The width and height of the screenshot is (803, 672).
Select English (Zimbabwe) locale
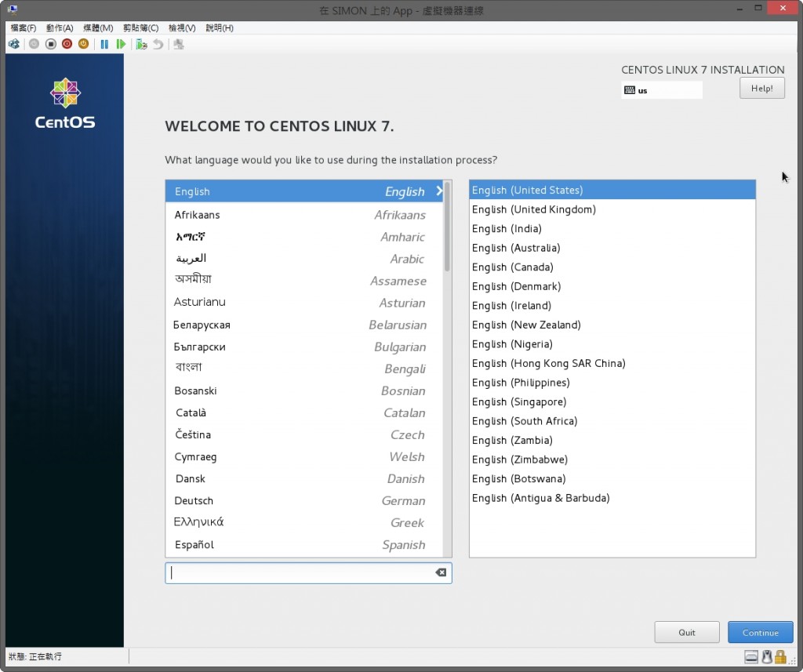point(612,460)
